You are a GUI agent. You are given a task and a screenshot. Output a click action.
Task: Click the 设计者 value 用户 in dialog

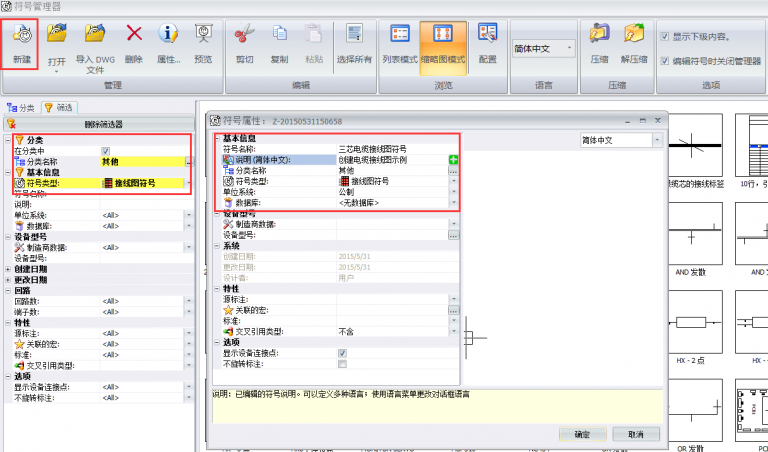click(346, 278)
